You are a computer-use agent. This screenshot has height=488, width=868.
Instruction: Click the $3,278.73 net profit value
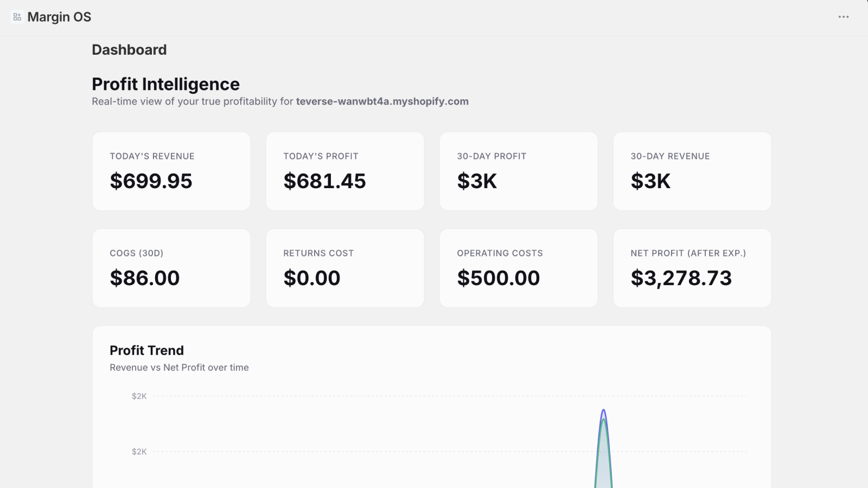click(x=681, y=278)
